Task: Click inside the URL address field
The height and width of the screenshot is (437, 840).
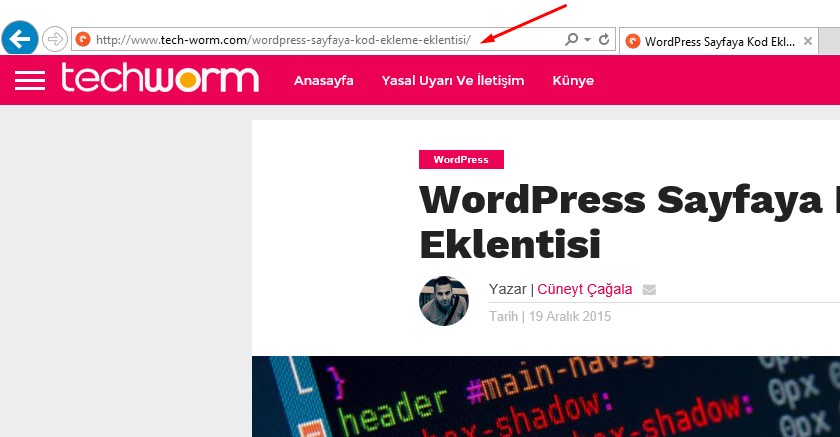Action: click(x=300, y=40)
